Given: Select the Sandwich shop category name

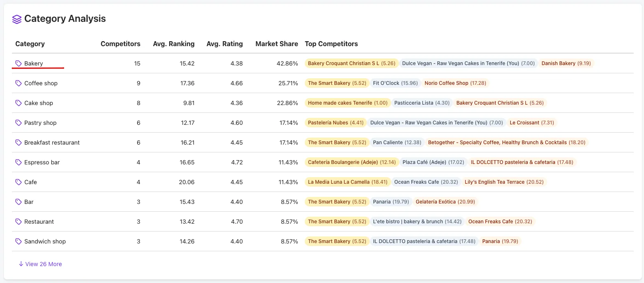Looking at the screenshot, I should [x=45, y=241].
